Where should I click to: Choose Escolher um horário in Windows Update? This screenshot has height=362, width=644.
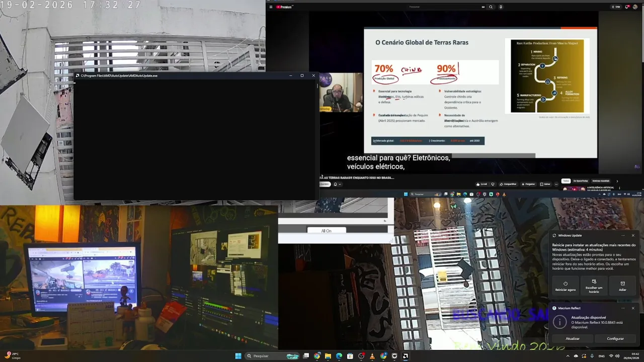pos(594,286)
